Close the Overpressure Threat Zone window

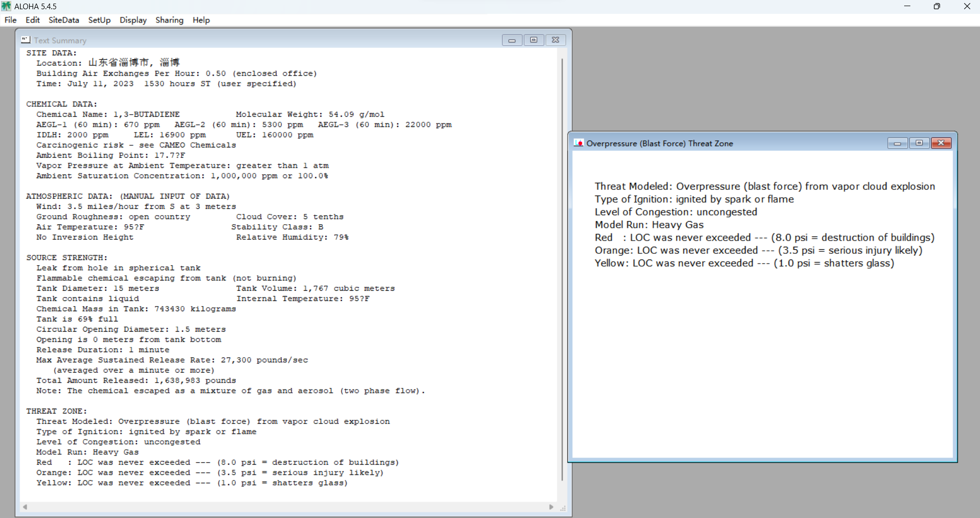click(941, 143)
